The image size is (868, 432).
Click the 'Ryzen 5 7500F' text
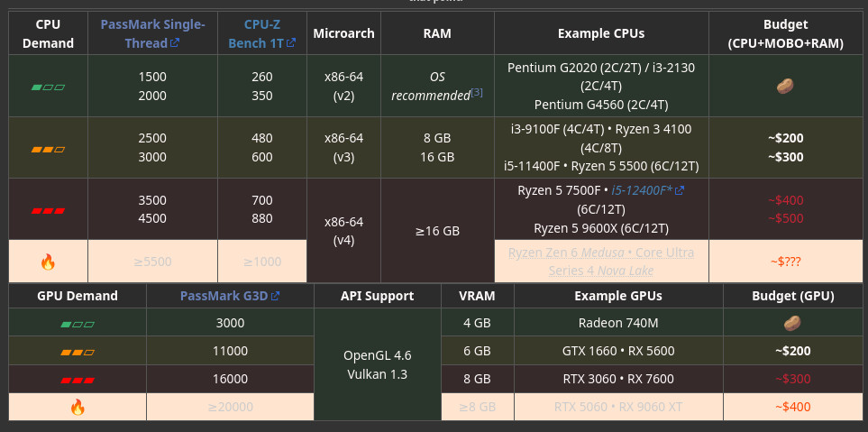559,190
